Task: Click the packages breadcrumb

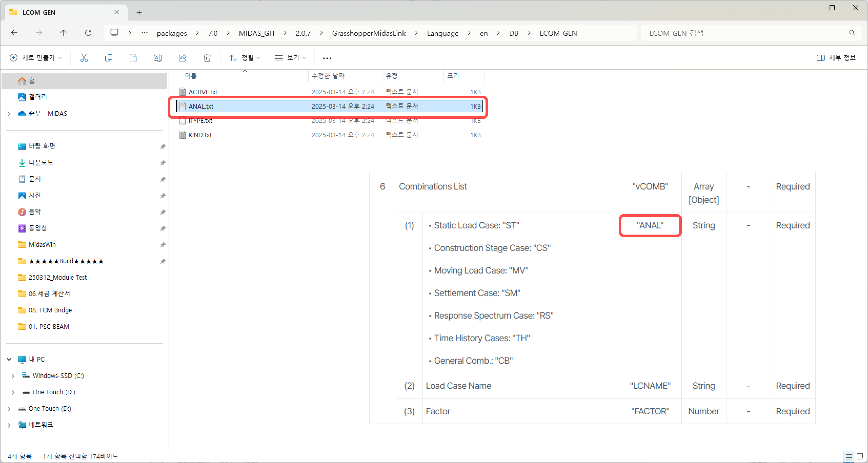Action: click(172, 33)
